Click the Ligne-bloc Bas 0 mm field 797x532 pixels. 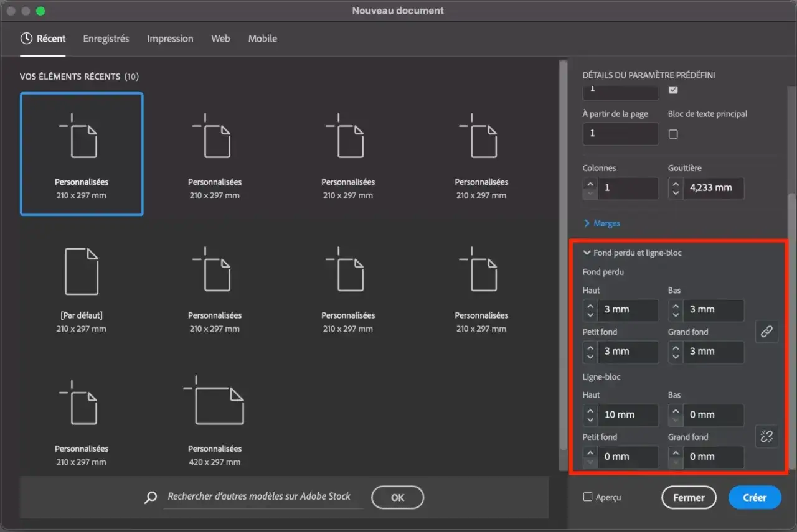pyautogui.click(x=713, y=415)
